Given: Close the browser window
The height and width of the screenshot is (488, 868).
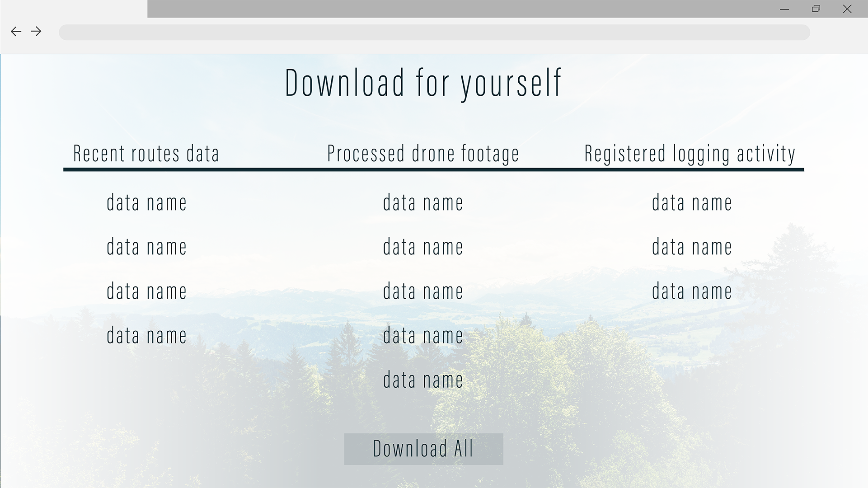Looking at the screenshot, I should click(x=847, y=9).
